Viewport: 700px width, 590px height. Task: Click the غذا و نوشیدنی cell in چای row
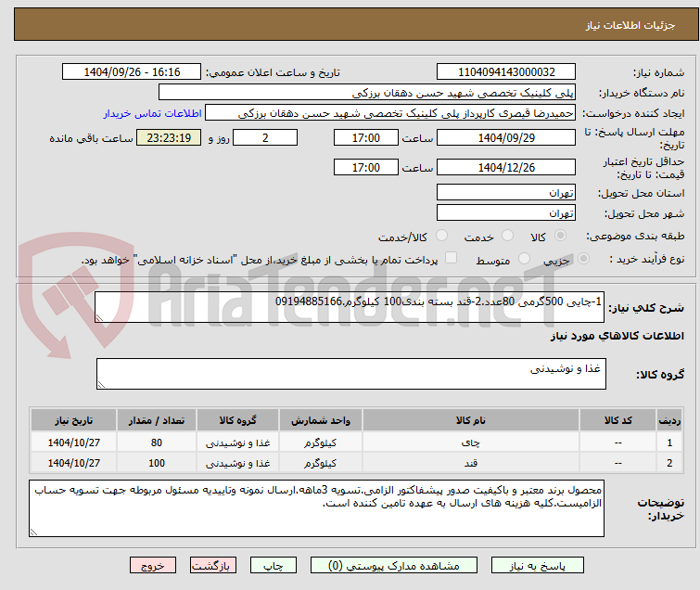click(x=237, y=442)
